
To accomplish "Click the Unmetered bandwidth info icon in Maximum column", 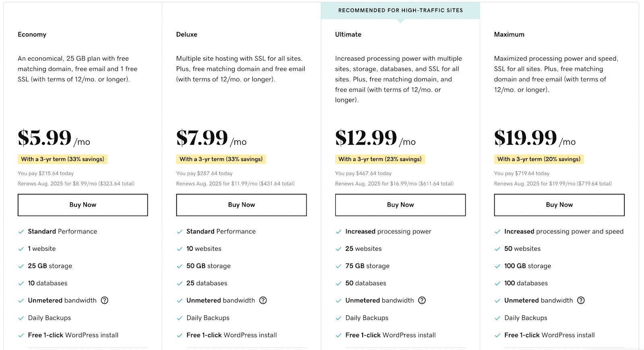I will click(x=581, y=300).
